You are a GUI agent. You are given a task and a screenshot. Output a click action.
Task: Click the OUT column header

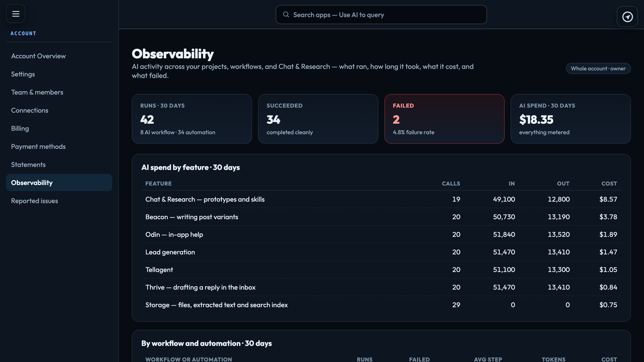563,184
